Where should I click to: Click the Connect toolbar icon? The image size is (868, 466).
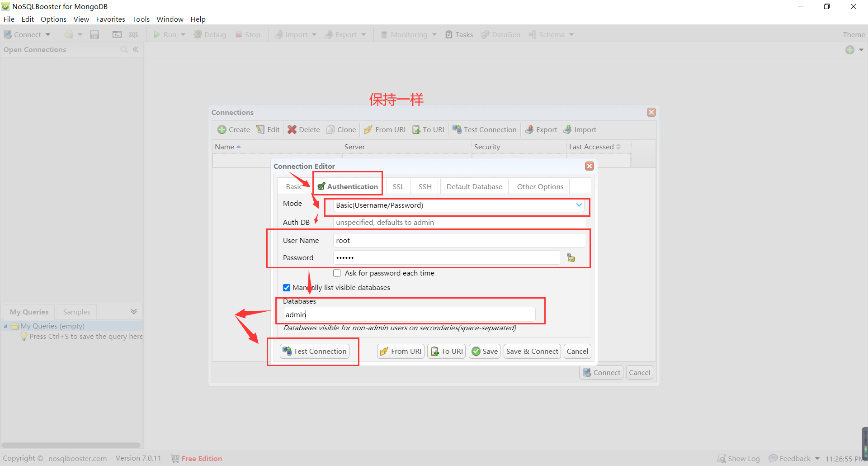coord(8,34)
